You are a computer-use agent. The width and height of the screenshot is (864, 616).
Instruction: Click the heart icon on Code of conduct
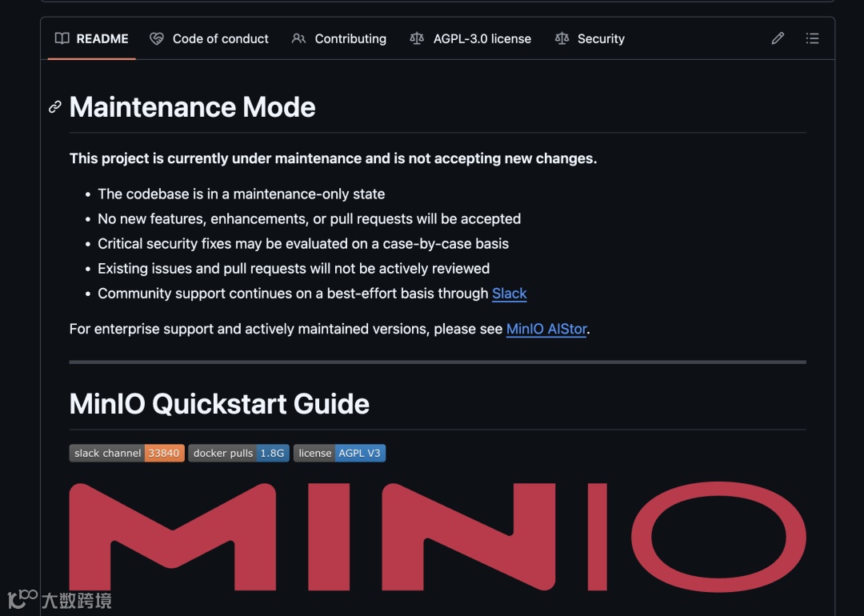(x=157, y=38)
